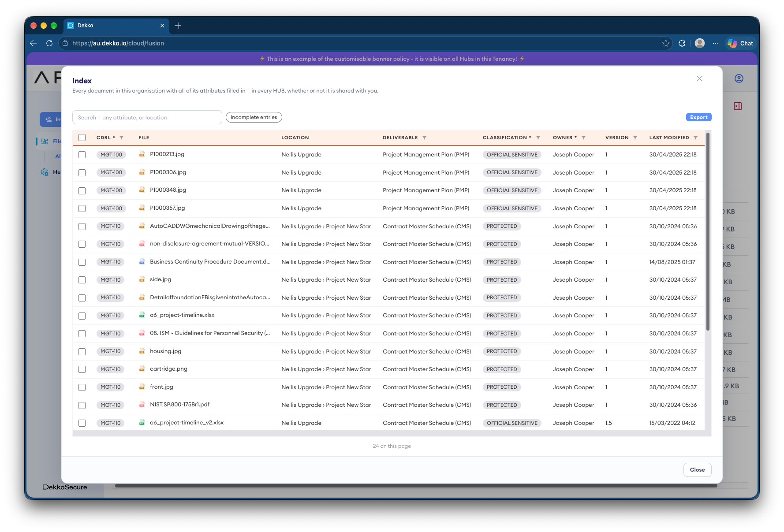Click PROTECTED badge on housing.jpg row

point(502,351)
